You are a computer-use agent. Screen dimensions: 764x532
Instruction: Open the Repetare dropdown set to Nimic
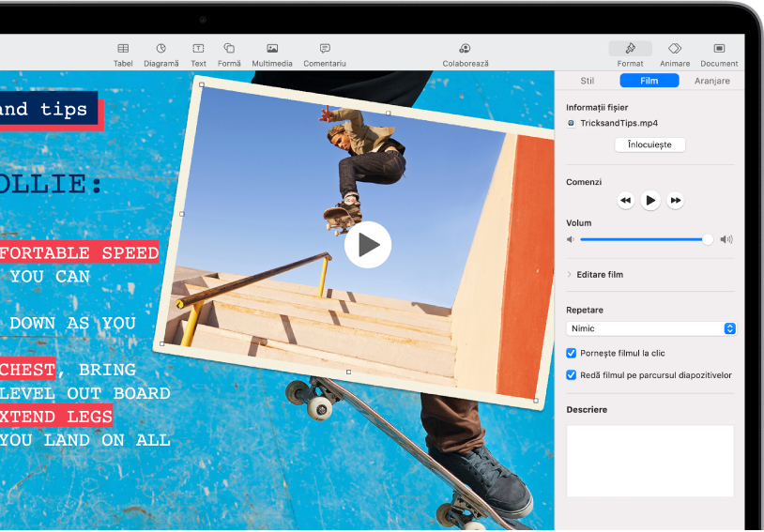point(650,329)
